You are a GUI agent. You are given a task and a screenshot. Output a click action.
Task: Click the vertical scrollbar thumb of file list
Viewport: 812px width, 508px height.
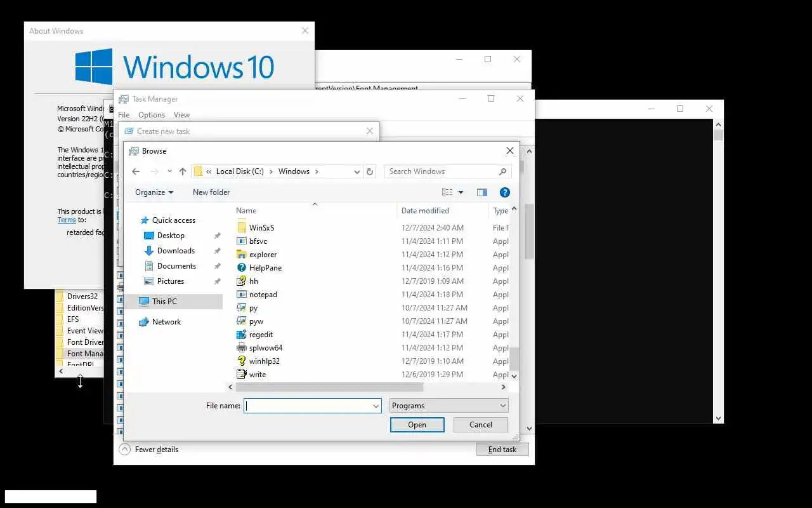(x=514, y=359)
